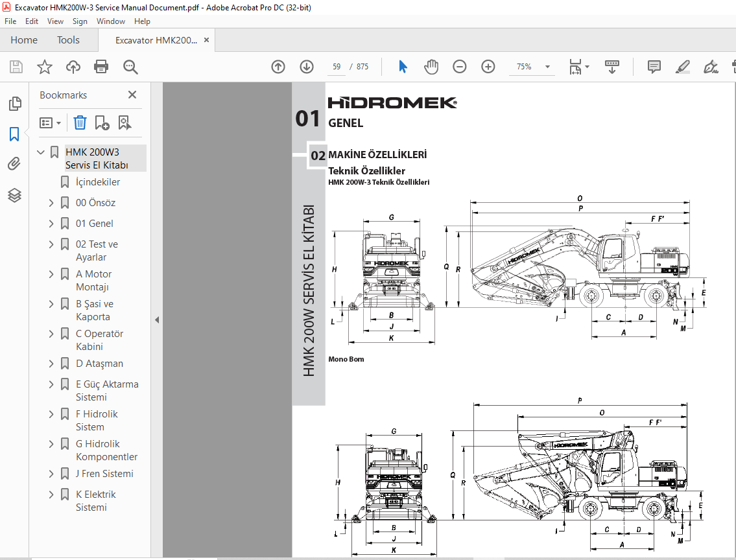Screen dimensions: 736x560
Task: Open the Edit menu
Action: [x=31, y=21]
